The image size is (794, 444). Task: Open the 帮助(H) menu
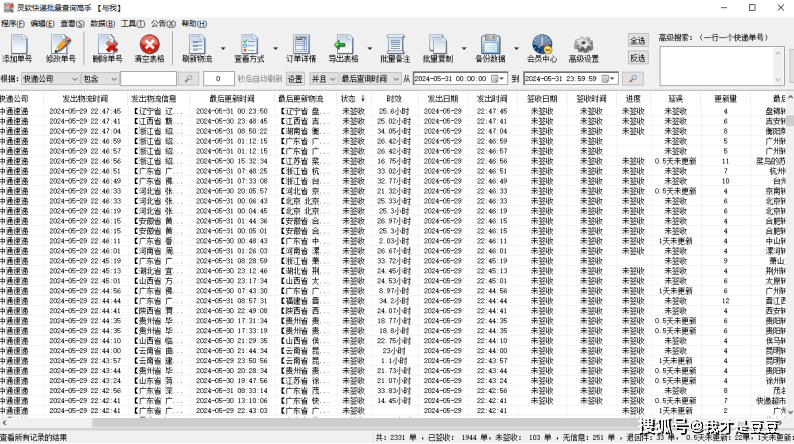tap(194, 24)
